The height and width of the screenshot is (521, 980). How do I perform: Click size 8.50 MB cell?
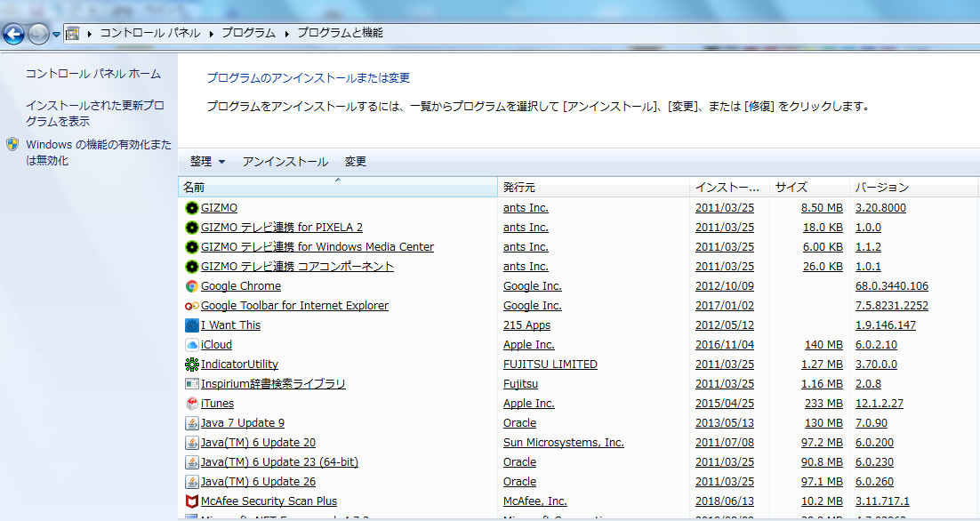tap(822, 208)
